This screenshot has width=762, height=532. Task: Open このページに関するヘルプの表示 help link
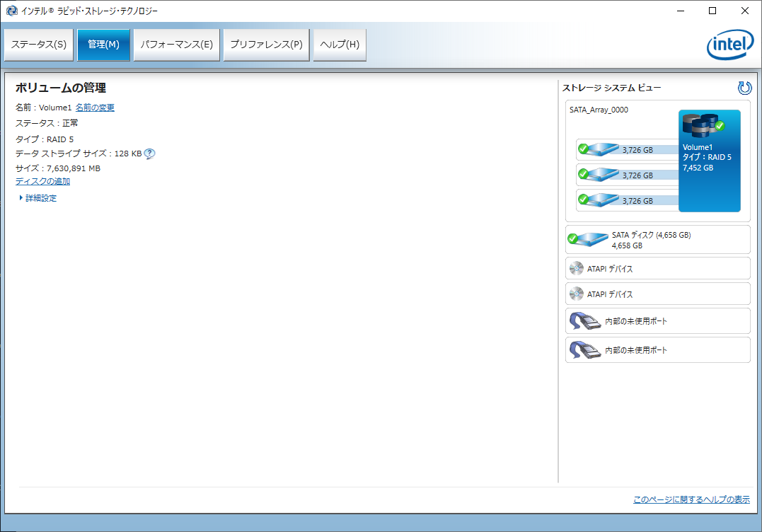(x=691, y=499)
